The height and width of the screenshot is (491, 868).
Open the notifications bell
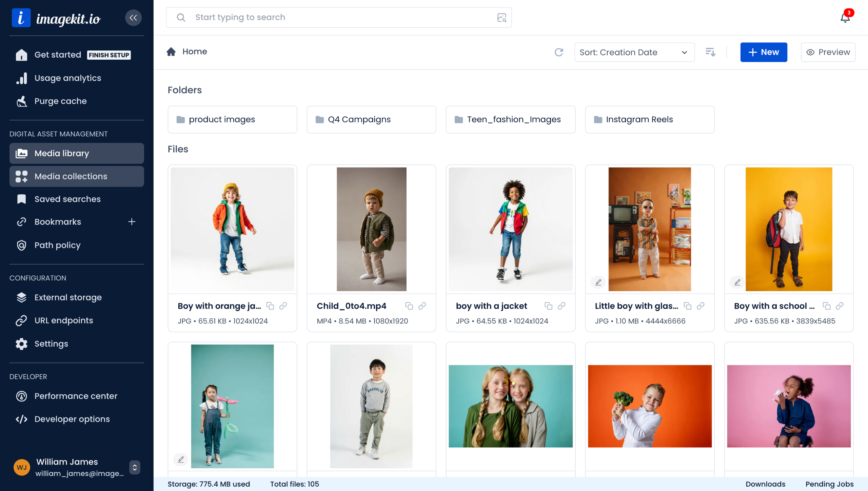(845, 18)
